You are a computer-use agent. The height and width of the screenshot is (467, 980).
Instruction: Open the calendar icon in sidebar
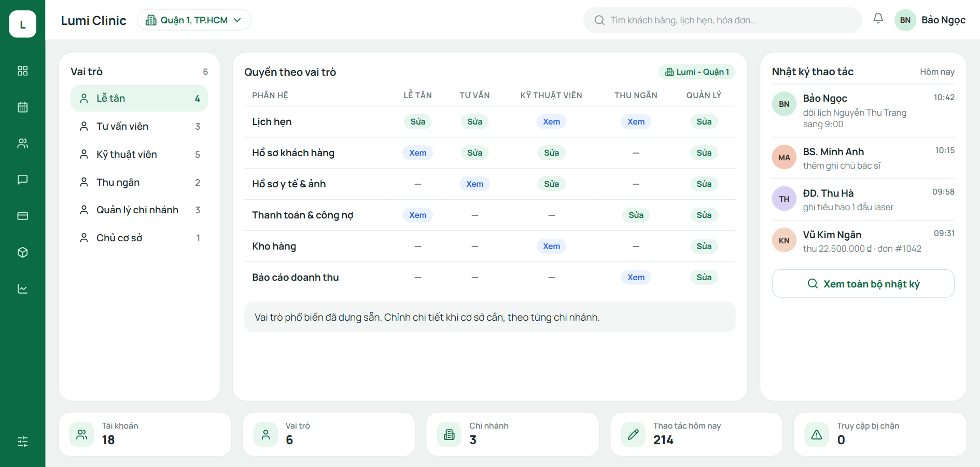tap(22, 107)
